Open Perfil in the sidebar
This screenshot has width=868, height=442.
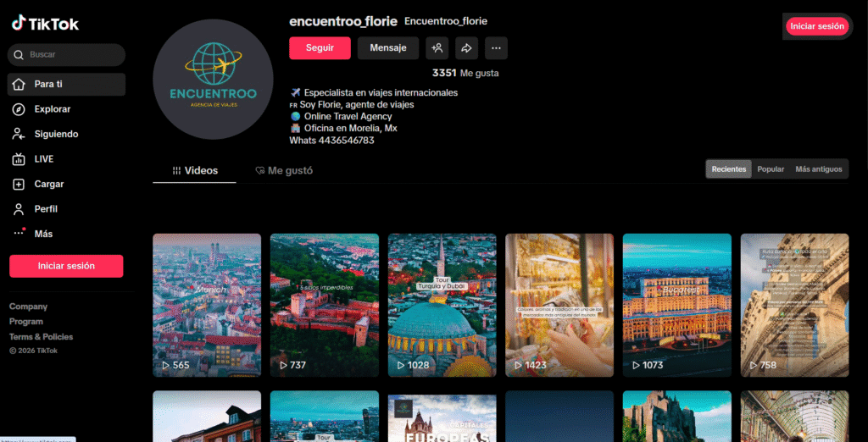click(x=46, y=209)
